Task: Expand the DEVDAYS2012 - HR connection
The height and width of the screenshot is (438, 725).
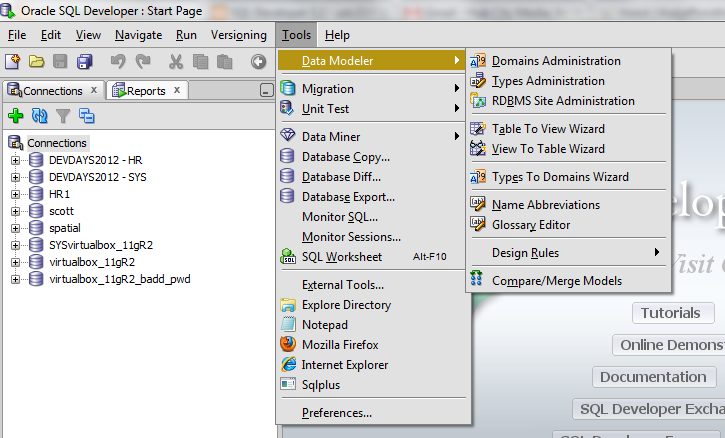Action: 15,160
